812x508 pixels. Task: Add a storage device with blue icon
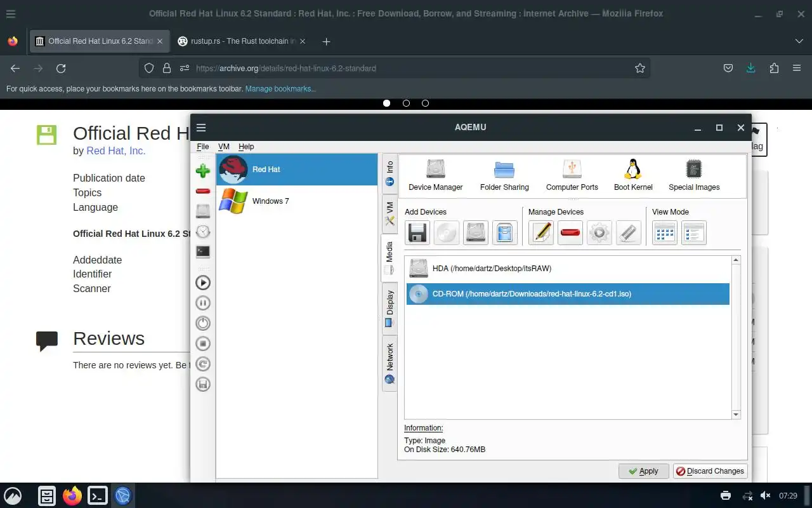click(x=505, y=233)
